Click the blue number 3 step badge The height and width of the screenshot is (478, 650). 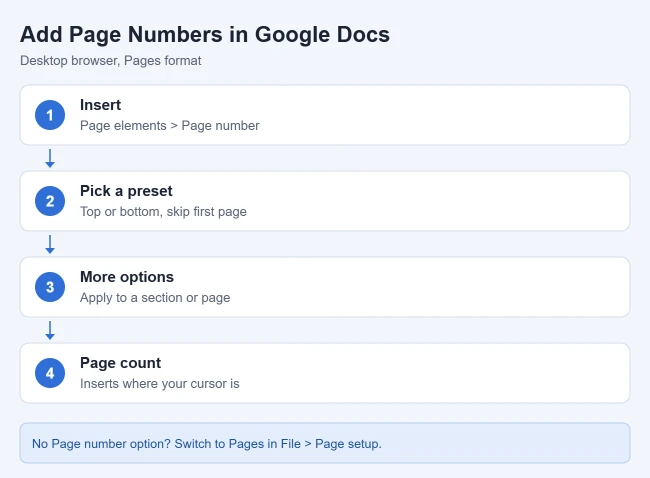50,287
